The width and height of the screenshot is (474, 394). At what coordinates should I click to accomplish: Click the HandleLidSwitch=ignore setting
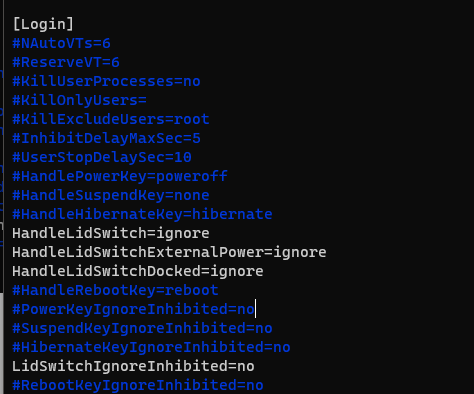pyautogui.click(x=111, y=233)
